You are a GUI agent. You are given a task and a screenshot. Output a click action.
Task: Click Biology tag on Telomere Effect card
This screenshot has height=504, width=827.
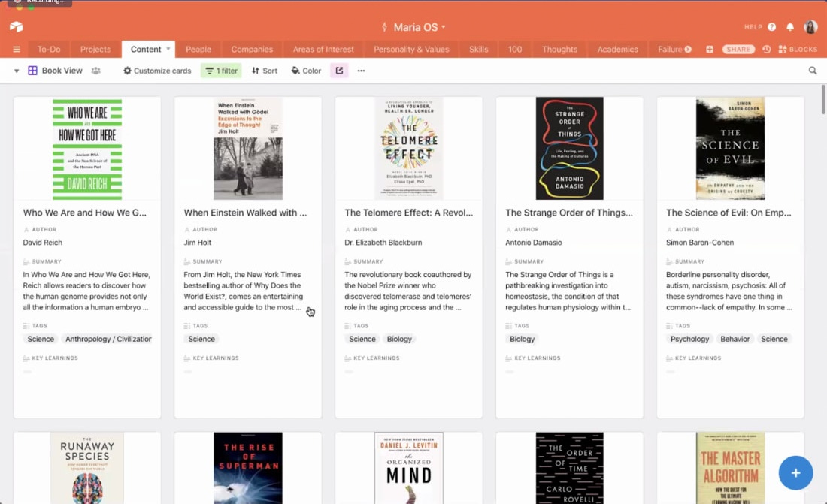click(x=399, y=339)
